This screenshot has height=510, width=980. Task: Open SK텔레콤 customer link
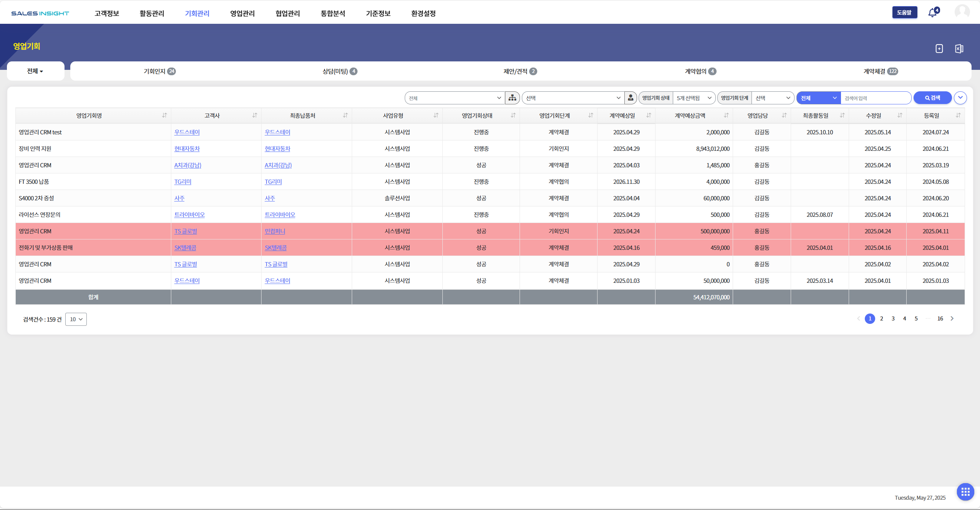point(185,248)
